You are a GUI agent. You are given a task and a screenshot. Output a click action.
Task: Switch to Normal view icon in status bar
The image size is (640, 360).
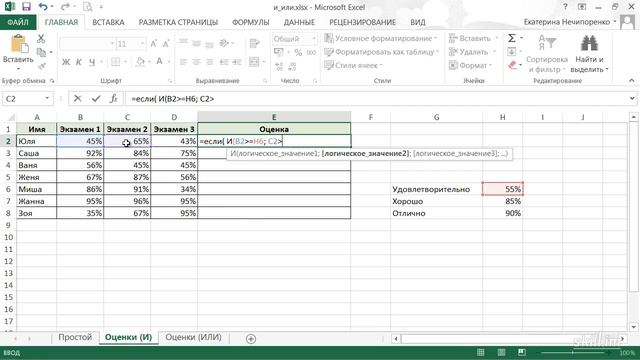(481, 352)
